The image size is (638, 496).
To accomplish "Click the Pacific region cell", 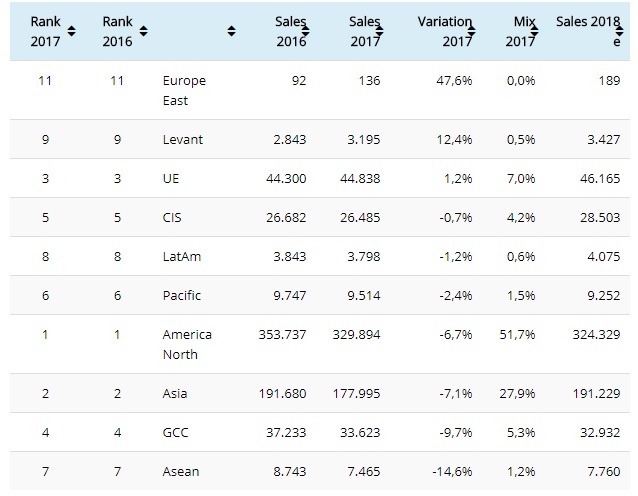I will click(x=182, y=295).
